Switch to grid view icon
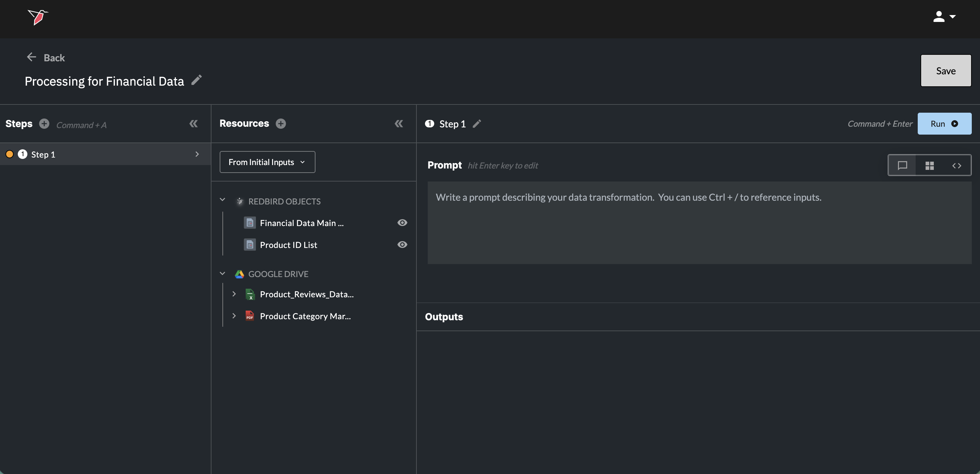Screen dimensions: 980x474 point(929,166)
